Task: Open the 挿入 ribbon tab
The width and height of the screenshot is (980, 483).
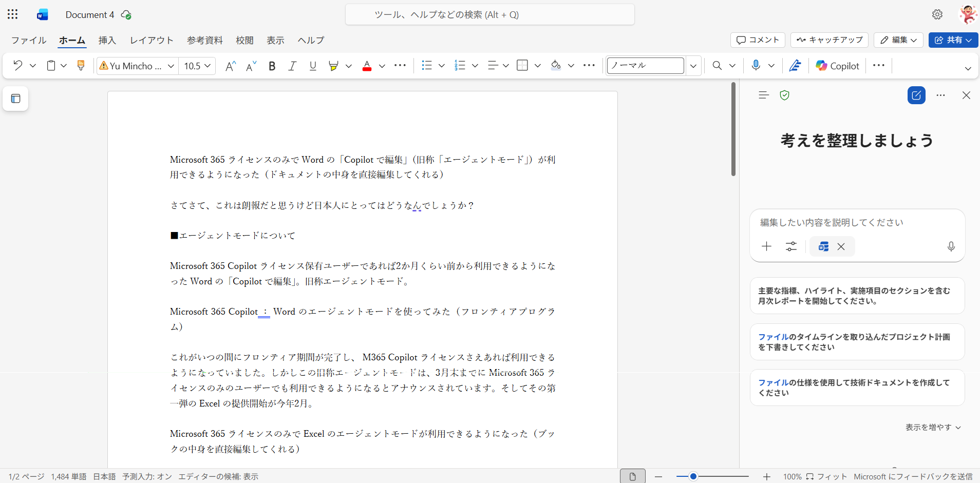Action: (107, 40)
